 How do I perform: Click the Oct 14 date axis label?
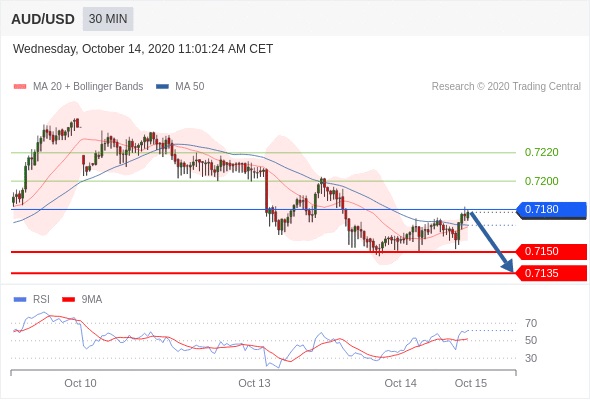coord(400,383)
